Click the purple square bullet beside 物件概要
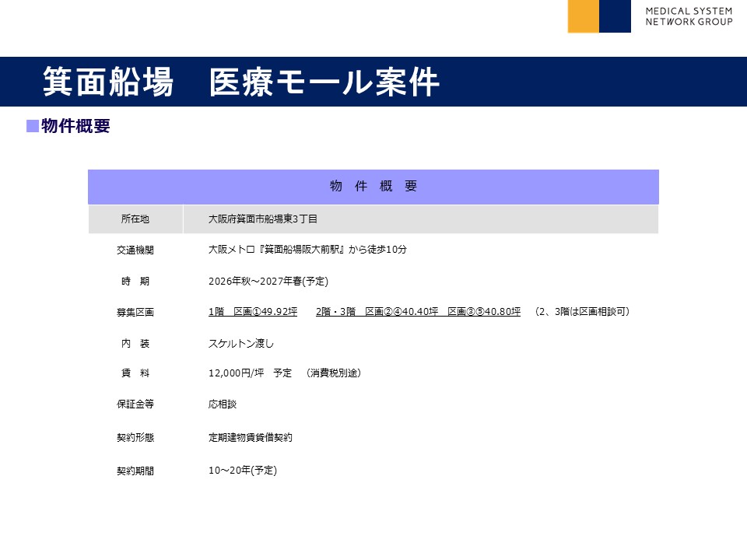Image resolution: width=747 pixels, height=560 pixels. [33, 126]
